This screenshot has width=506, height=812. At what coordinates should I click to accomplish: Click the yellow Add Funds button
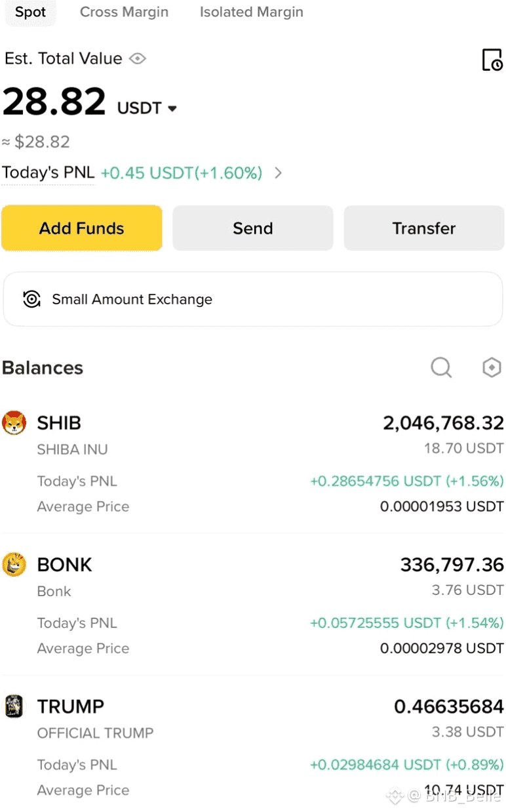82,228
